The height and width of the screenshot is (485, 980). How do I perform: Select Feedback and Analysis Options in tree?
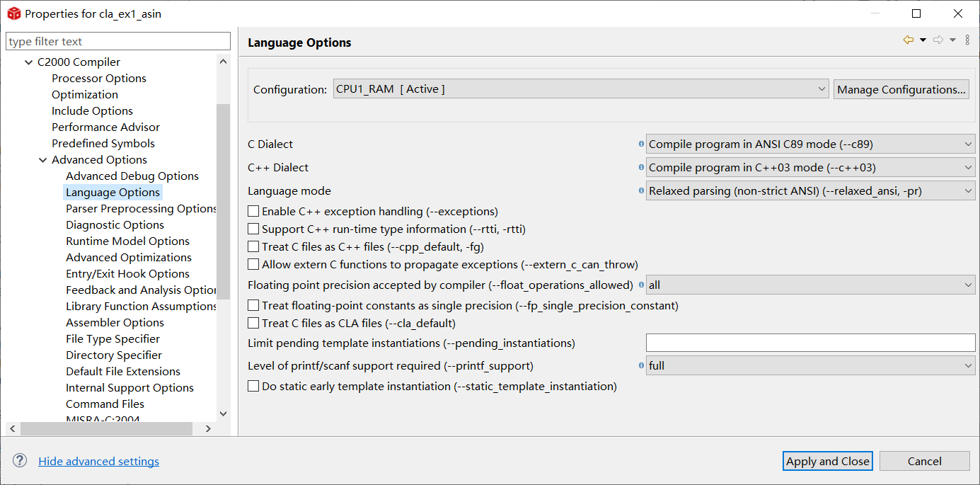click(141, 290)
